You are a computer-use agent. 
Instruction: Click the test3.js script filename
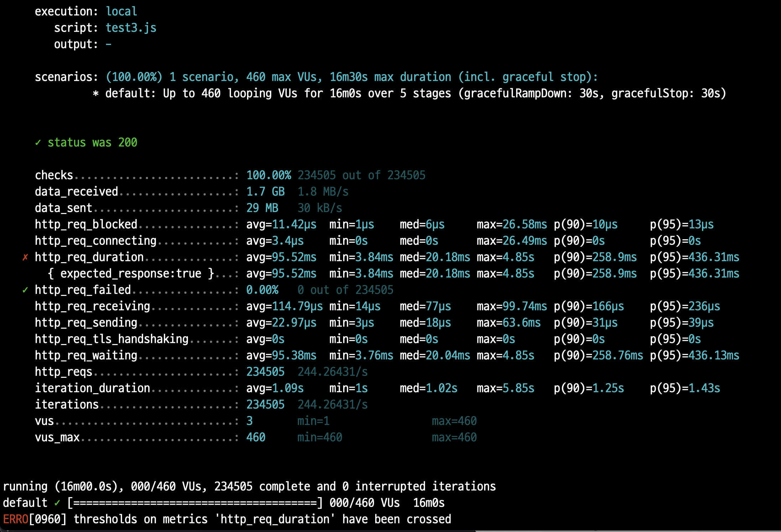[131, 28]
